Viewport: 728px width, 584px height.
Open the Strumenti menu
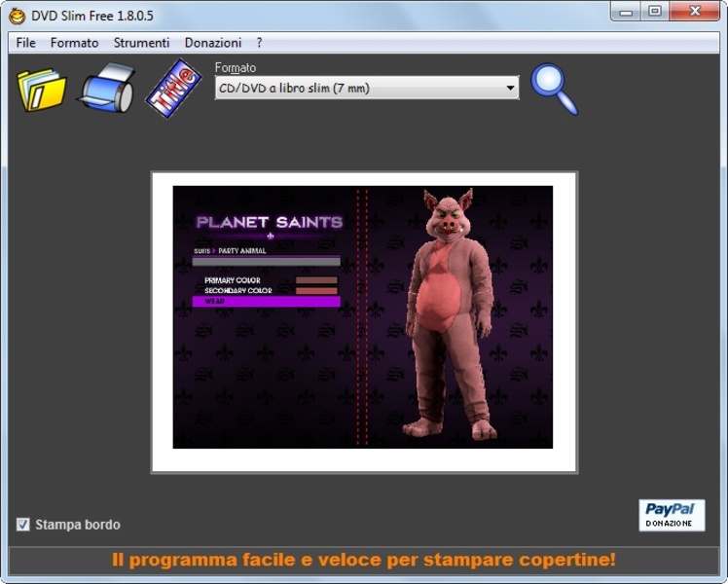pyautogui.click(x=141, y=43)
